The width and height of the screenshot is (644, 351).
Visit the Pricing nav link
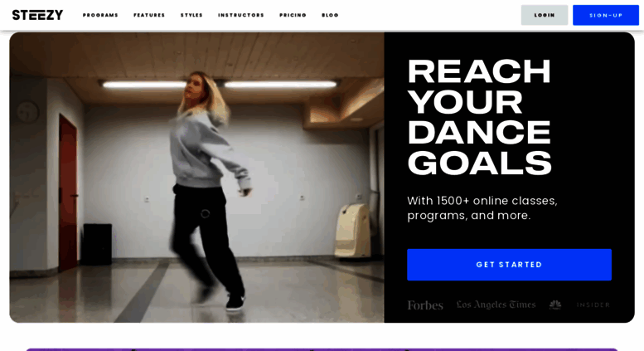click(x=293, y=15)
